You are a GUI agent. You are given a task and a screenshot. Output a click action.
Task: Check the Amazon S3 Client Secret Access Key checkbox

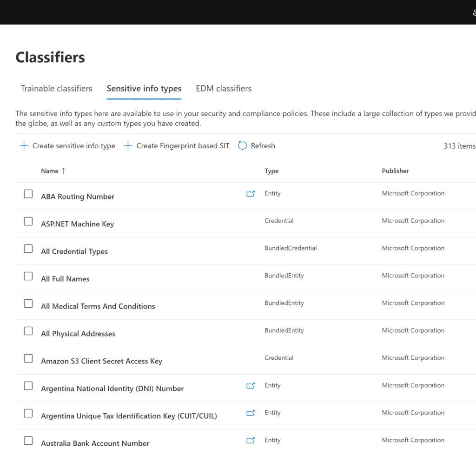(x=28, y=358)
